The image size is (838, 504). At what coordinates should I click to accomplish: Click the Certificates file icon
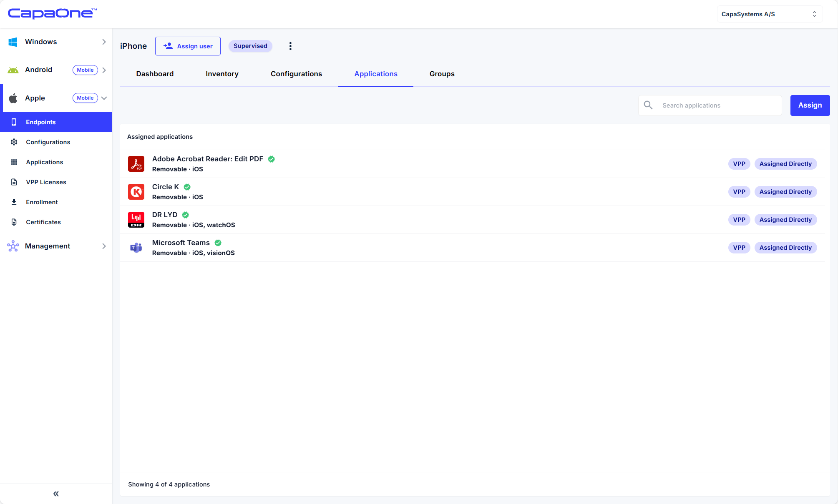click(14, 222)
